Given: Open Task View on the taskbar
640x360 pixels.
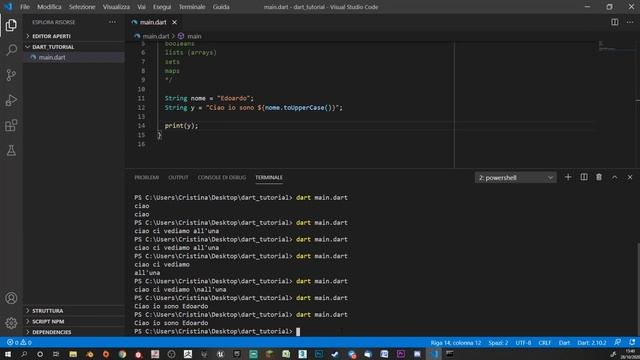Looking at the screenshot, I should (56, 354).
